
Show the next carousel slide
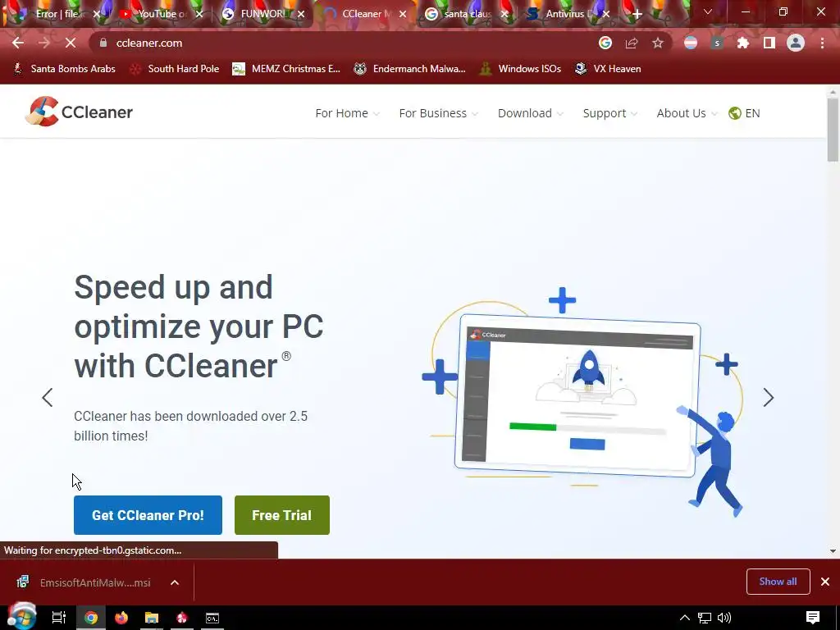pos(768,398)
